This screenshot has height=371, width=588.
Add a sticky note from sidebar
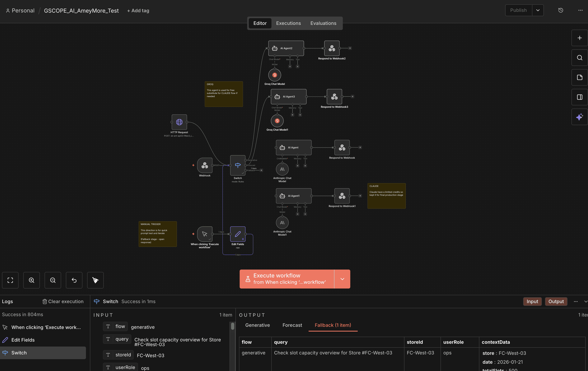click(580, 78)
